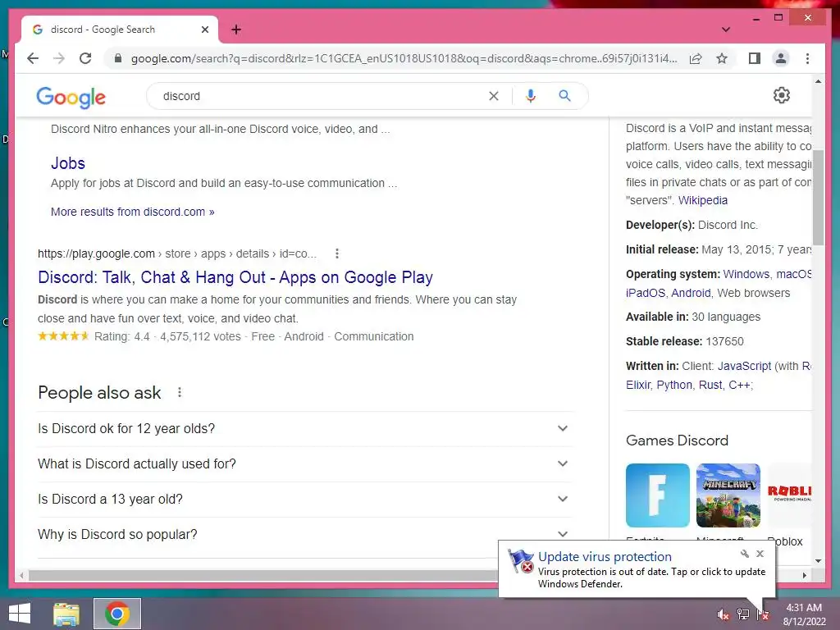840x630 pixels.
Task: Open the Android operating system link
Action: click(x=691, y=293)
